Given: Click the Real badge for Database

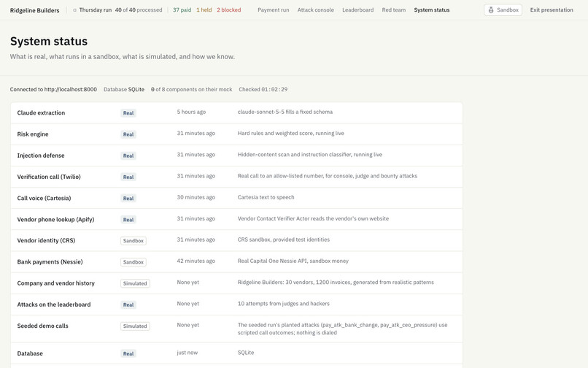Looking at the screenshot, I should pyautogui.click(x=128, y=354).
